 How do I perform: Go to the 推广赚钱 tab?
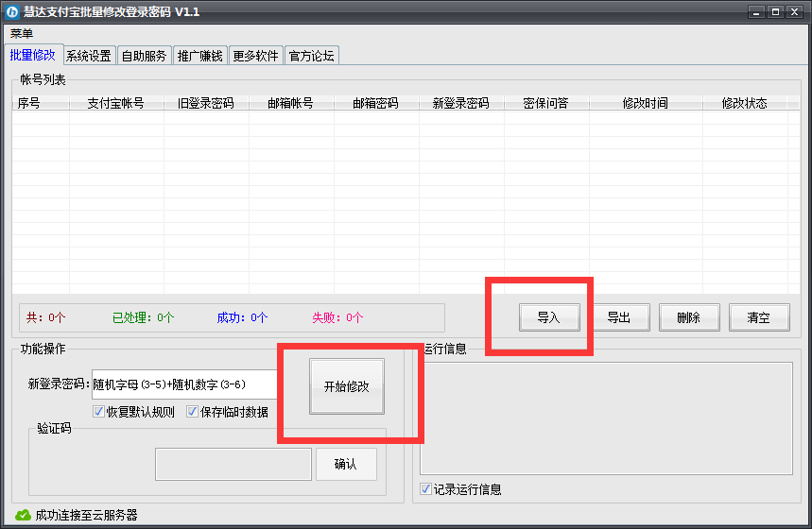point(199,56)
